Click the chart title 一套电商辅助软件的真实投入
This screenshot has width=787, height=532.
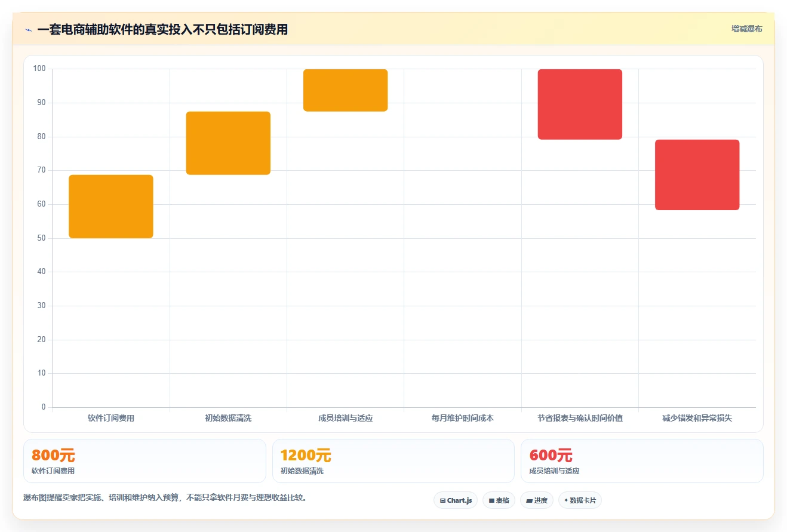[162, 29]
